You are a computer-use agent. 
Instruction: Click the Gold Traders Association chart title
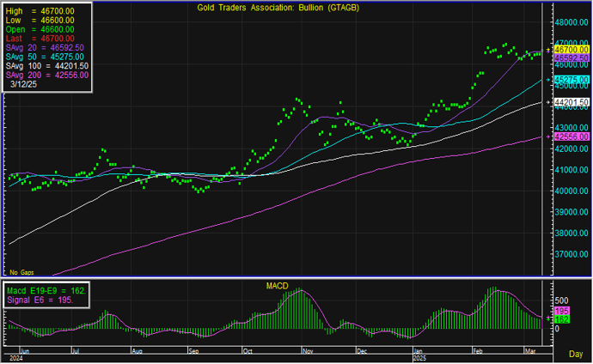(272, 8)
